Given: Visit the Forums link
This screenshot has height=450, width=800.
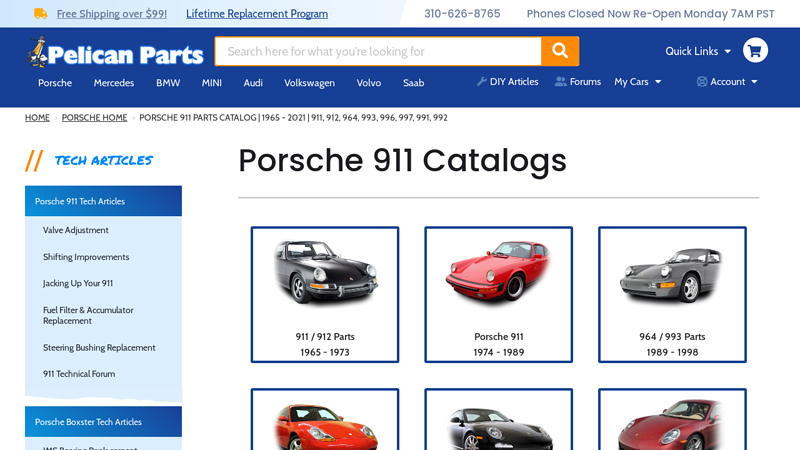Looking at the screenshot, I should [x=578, y=82].
